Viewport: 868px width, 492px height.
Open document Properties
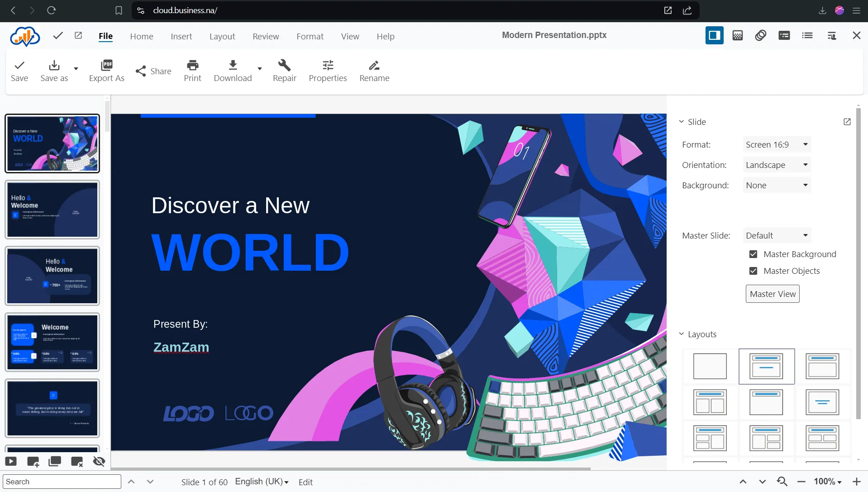pyautogui.click(x=328, y=71)
